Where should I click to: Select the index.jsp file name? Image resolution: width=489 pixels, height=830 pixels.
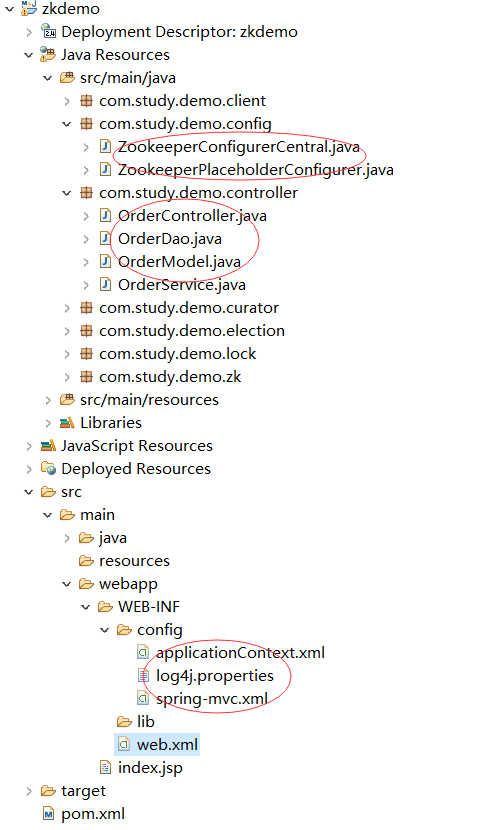click(x=150, y=768)
